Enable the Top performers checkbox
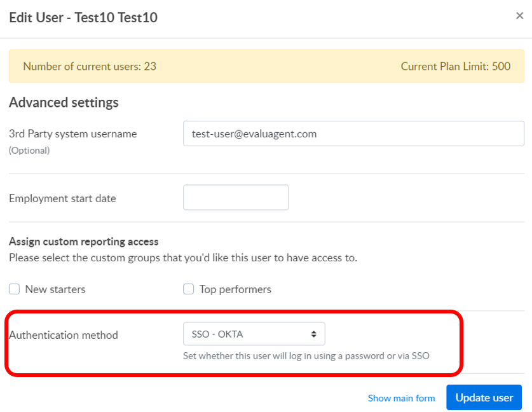The width and height of the screenshot is (532, 412). pyautogui.click(x=188, y=289)
